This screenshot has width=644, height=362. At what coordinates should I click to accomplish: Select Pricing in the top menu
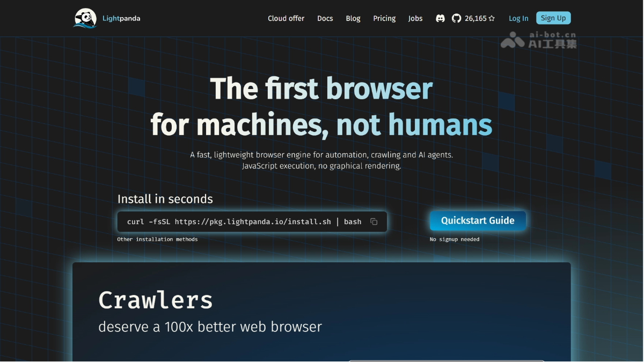384,18
